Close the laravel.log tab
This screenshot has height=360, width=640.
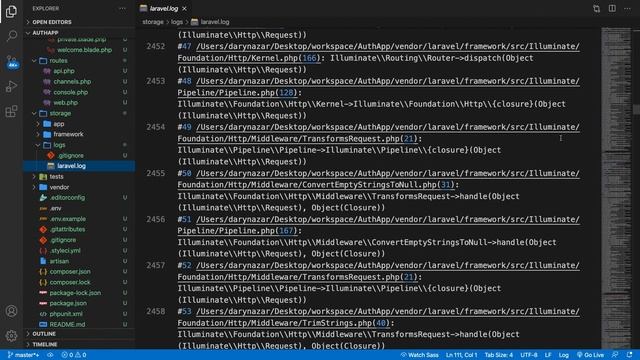184,9
